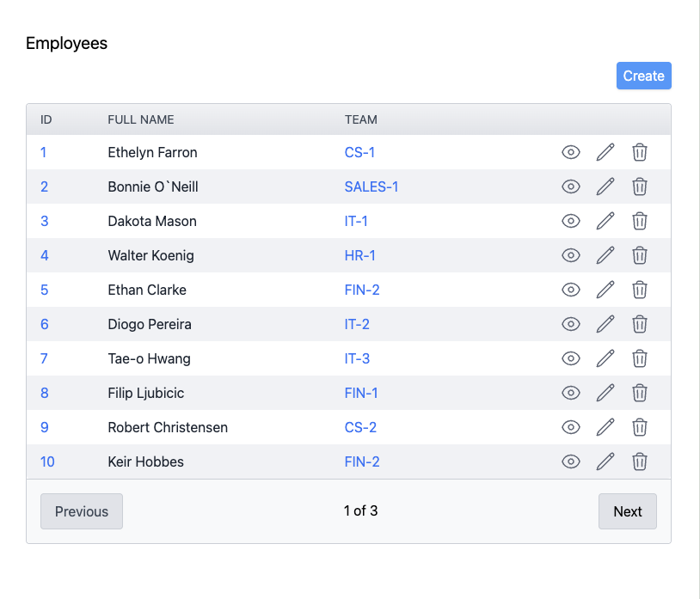Click the ID column header

point(46,119)
